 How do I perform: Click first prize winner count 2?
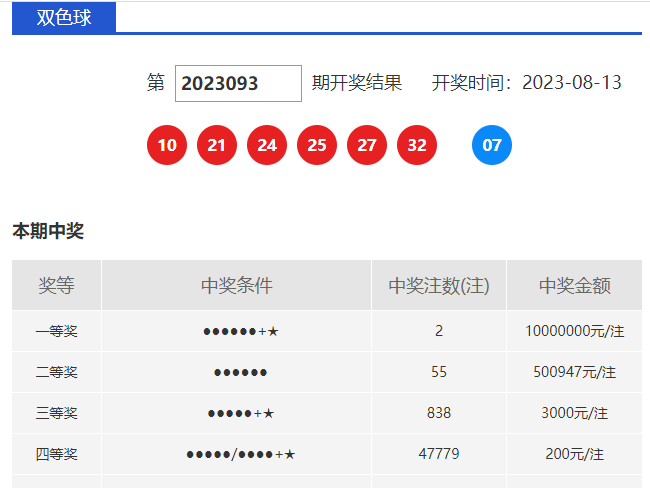tap(439, 331)
